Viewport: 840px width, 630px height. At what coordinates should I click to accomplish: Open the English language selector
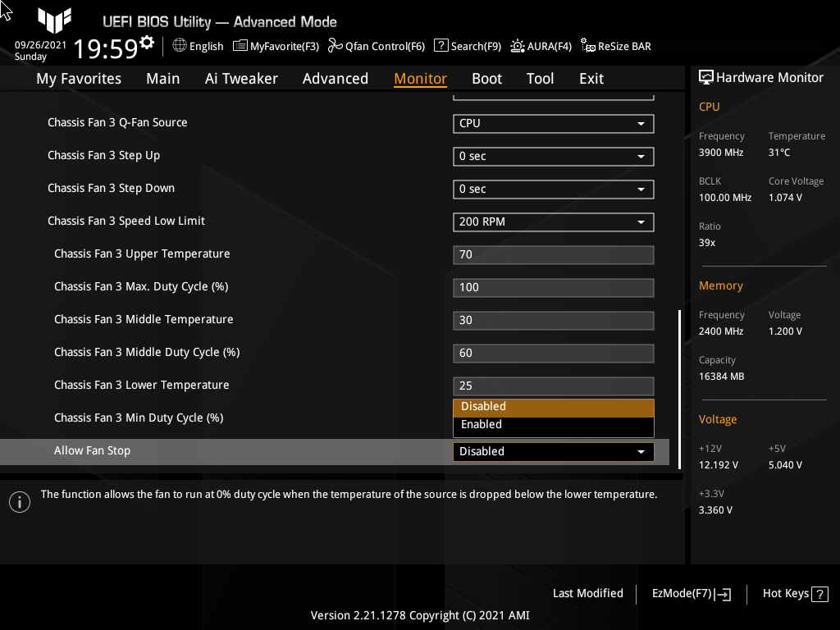(x=198, y=46)
